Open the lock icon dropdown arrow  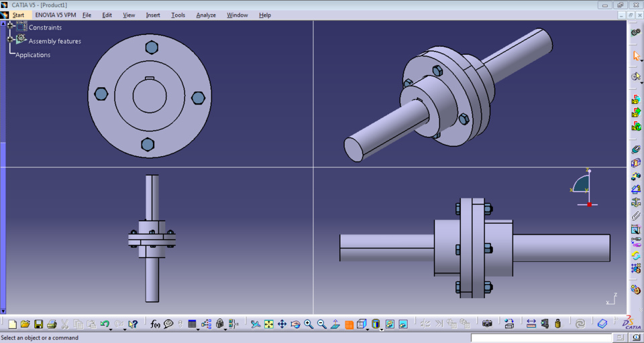click(225, 329)
